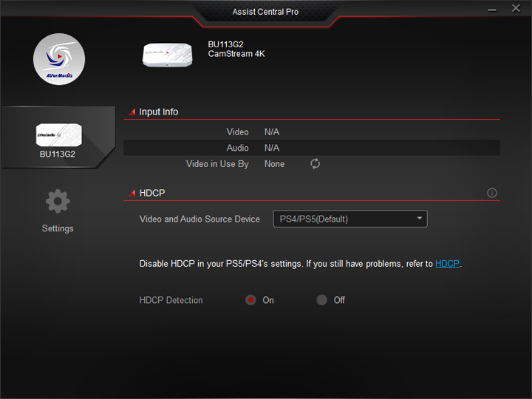Click the Video N/A row
Viewport: 532px width, 399px height.
coord(311,132)
